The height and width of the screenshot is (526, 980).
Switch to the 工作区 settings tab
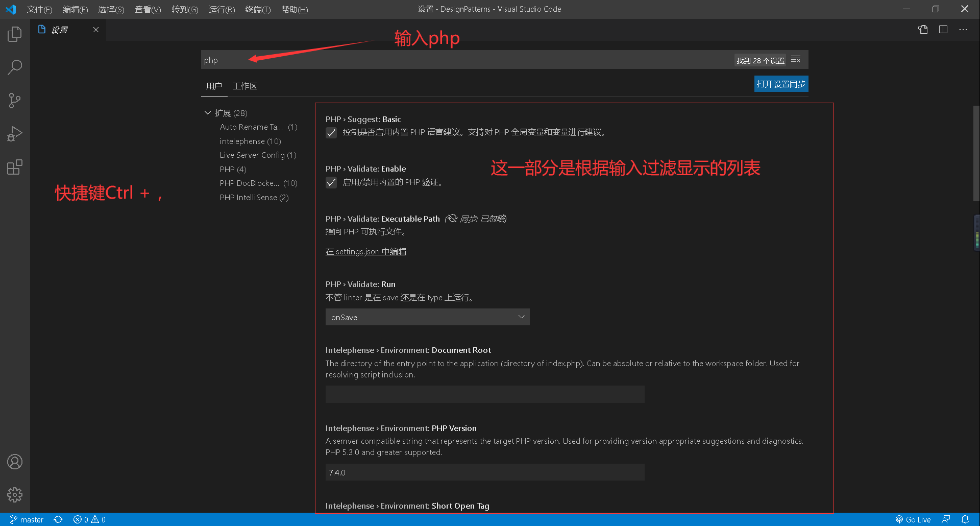point(244,86)
